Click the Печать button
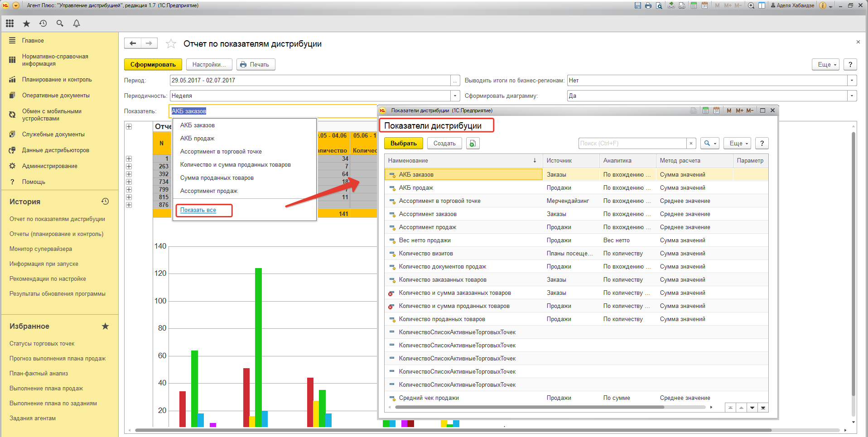Screen dimensions: 868x437 tap(256, 64)
